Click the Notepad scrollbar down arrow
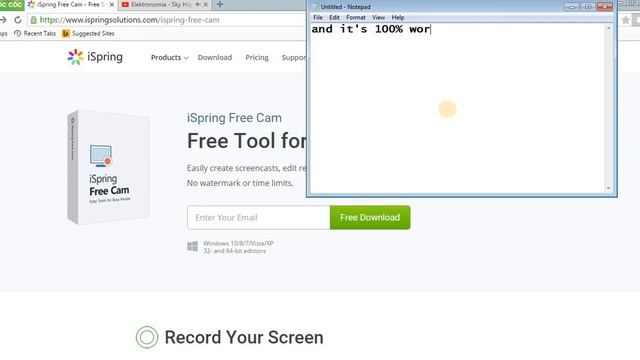640x360 pixels. coord(609,188)
